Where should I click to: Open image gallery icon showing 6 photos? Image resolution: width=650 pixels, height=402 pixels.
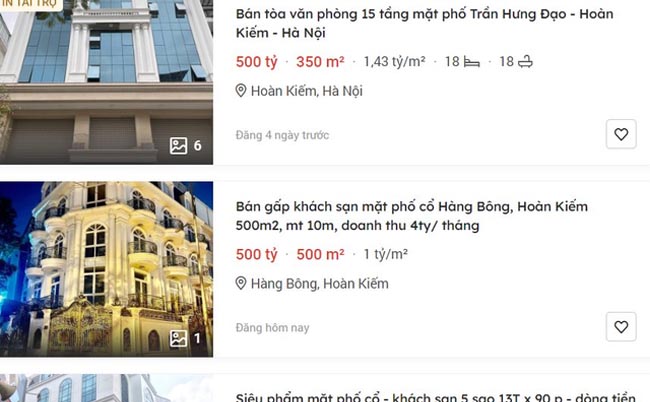179,145
